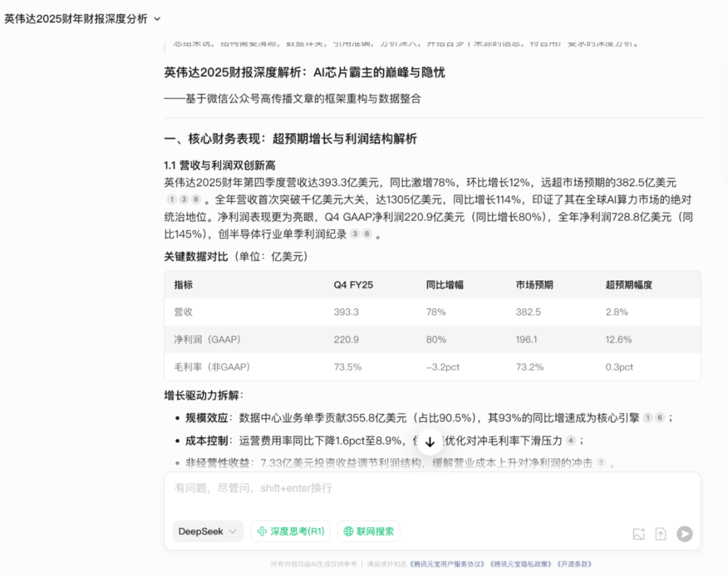Toggle 深度思考(R1) deep thinking mode
This screenshot has width=728, height=576.
[290, 532]
